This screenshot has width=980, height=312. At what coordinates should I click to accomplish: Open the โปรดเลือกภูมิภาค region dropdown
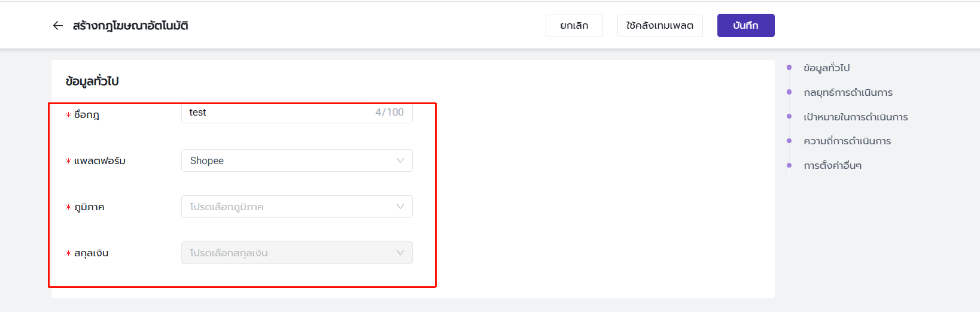[x=287, y=207]
